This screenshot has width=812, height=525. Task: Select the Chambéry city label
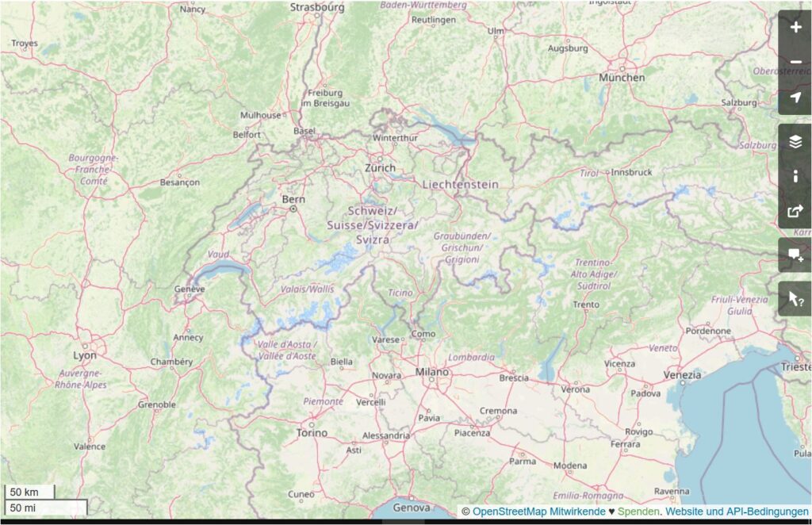coord(171,362)
